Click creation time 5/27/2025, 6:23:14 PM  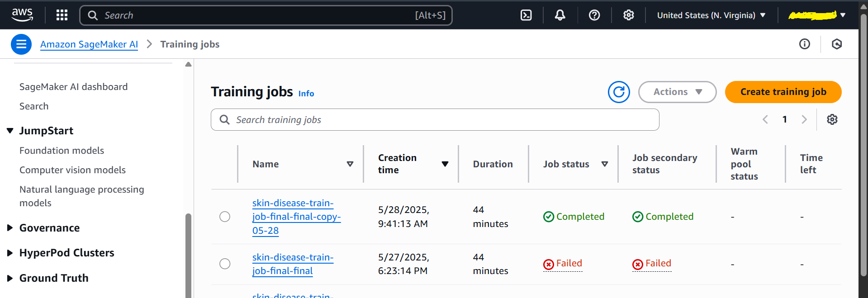pyautogui.click(x=403, y=264)
